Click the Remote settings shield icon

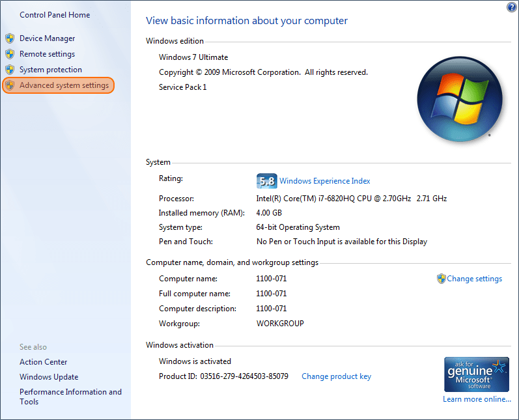[x=10, y=54]
